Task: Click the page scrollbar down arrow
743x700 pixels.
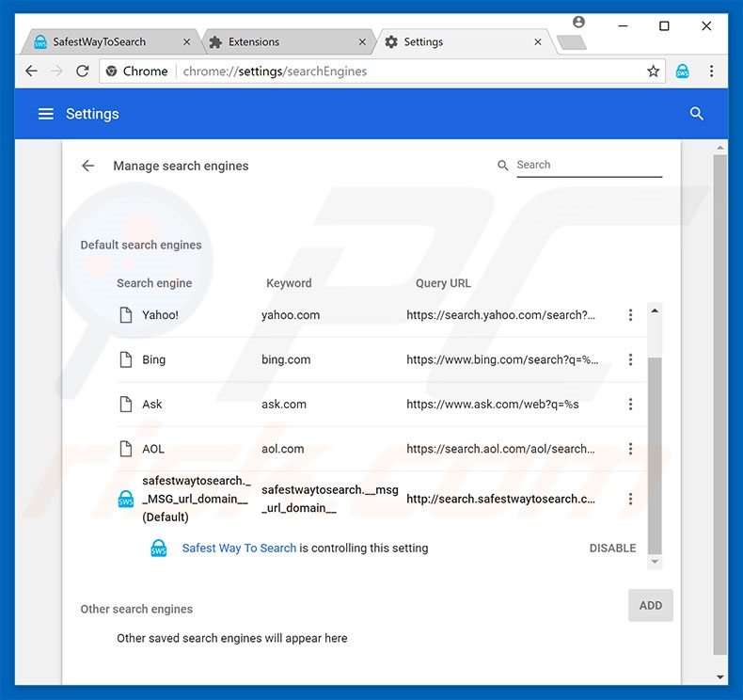Action: pyautogui.click(x=720, y=676)
